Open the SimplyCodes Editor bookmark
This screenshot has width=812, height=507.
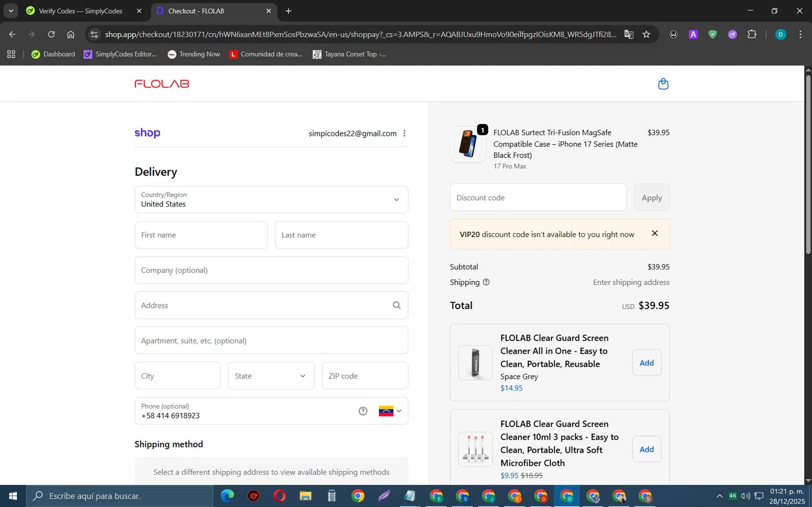click(x=120, y=54)
